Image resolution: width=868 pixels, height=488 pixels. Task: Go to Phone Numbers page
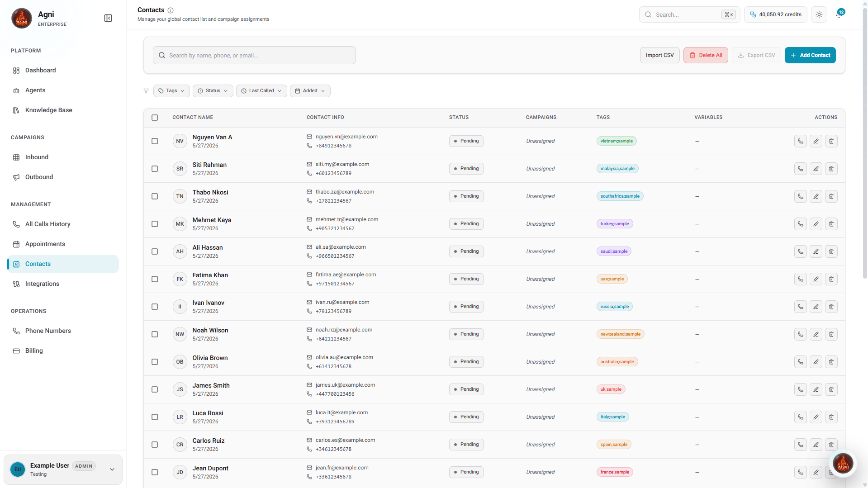(63, 331)
